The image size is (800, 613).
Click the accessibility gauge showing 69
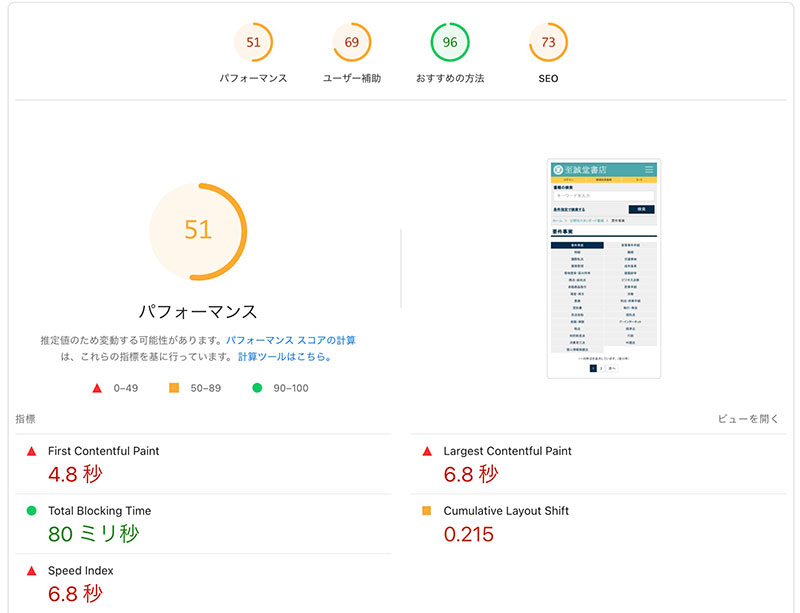click(352, 42)
